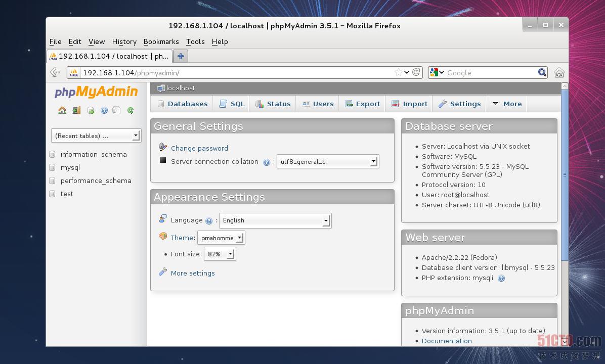Switch to the Users tab
The width and height of the screenshot is (605, 364).
tap(318, 104)
